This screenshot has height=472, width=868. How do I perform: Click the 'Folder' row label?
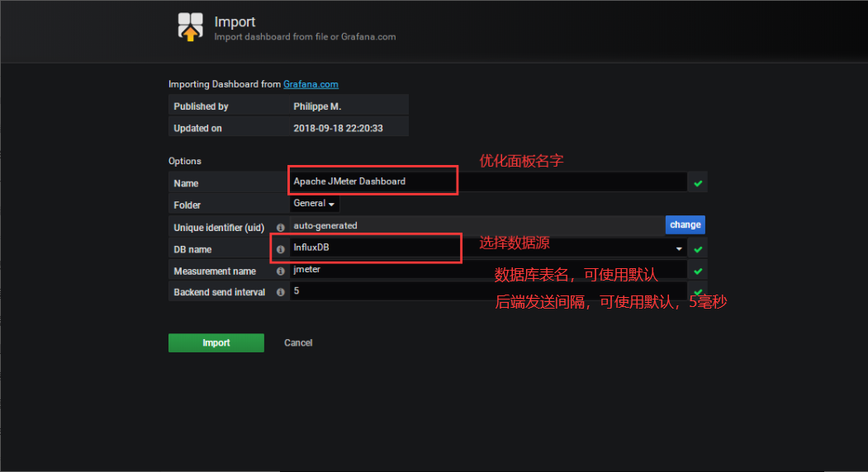[x=187, y=205]
